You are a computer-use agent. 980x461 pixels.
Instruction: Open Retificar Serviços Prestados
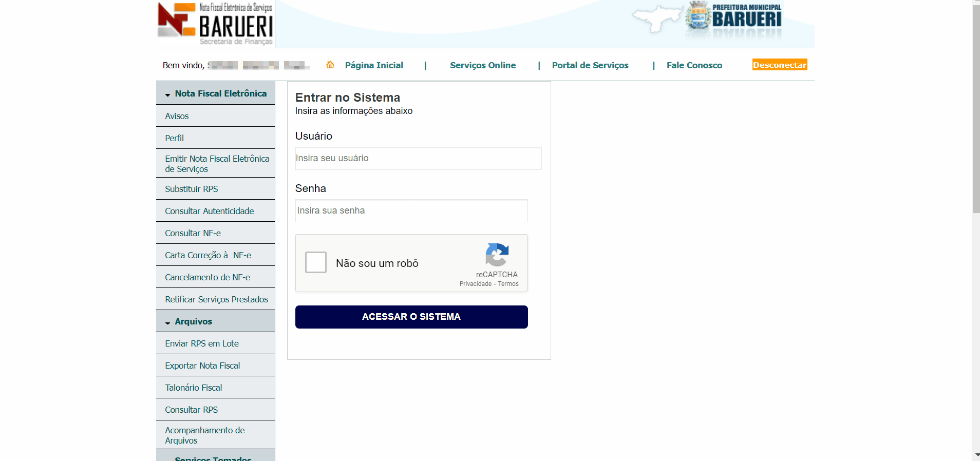215,299
